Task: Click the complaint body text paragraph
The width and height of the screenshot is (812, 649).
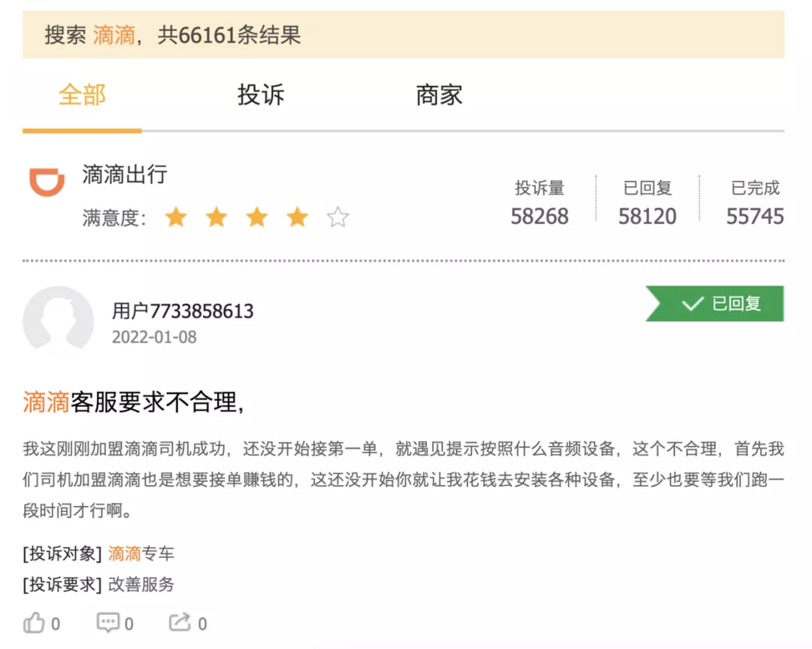Action: click(x=403, y=481)
